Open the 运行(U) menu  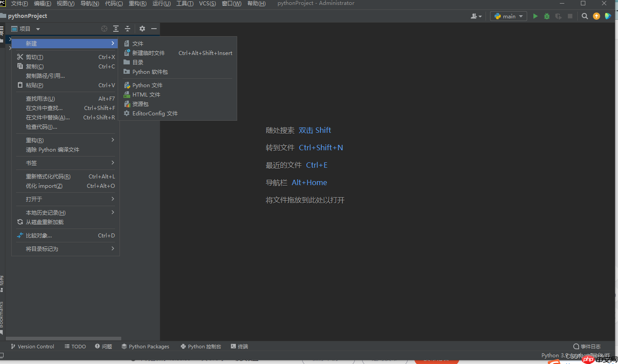[x=162, y=4]
